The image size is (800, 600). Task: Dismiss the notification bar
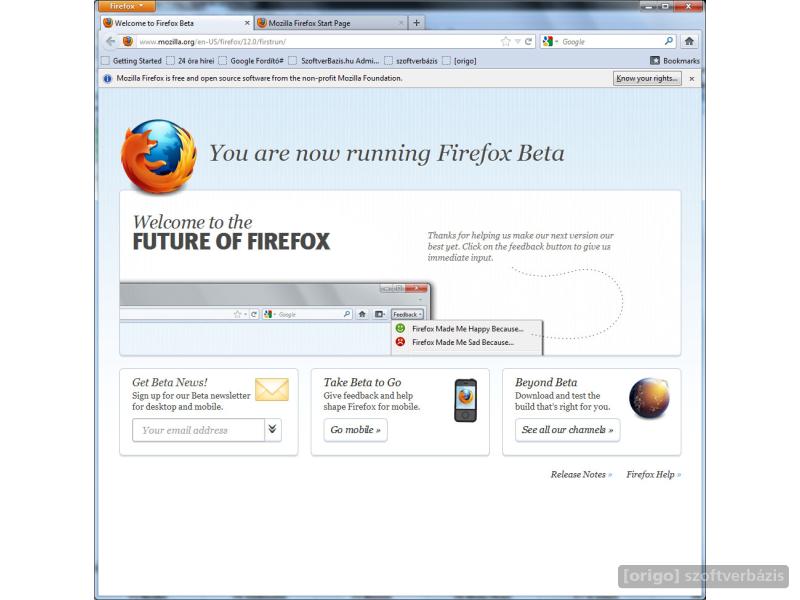point(692,79)
